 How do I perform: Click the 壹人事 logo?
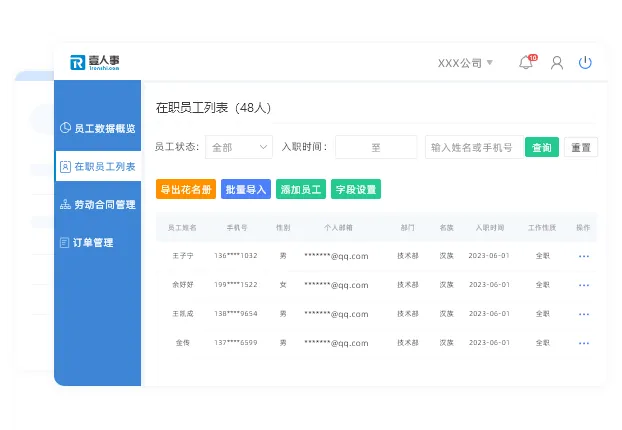95,62
